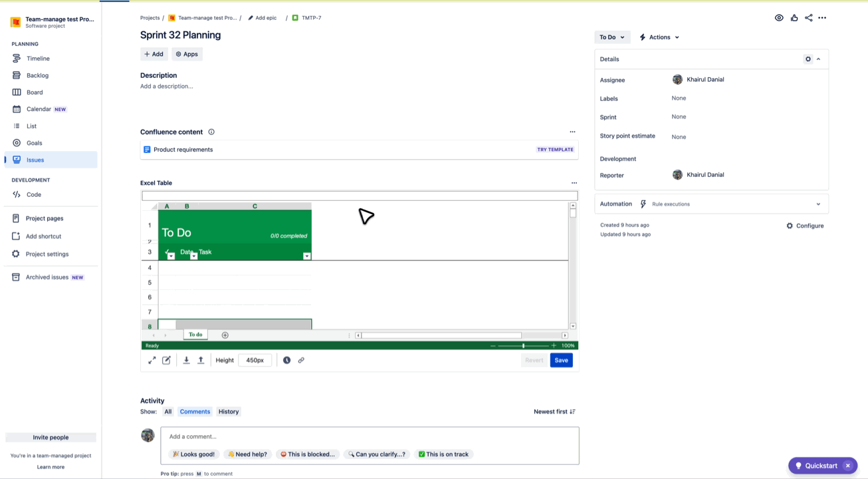Save the Excel table changes
The height and width of the screenshot is (479, 868).
(561, 360)
